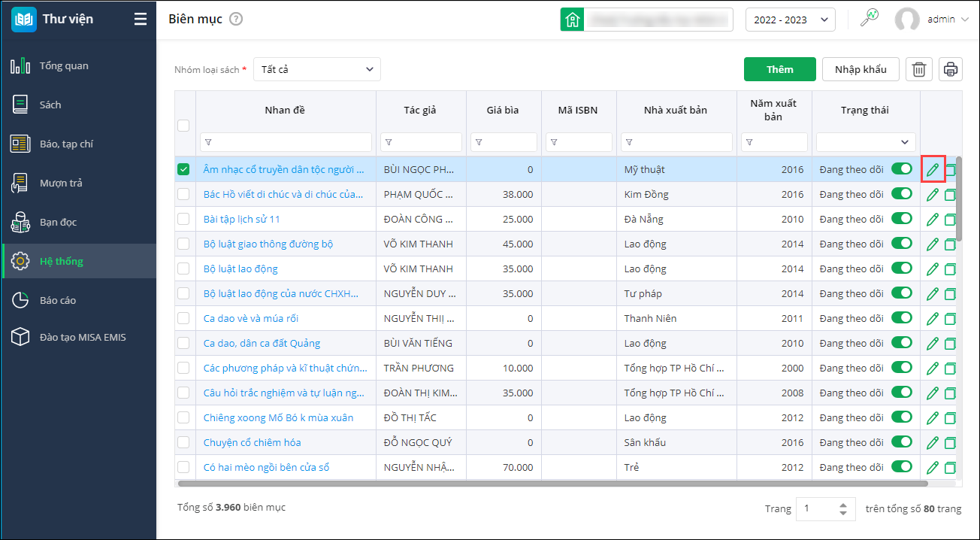Screen dimensions: 980x540
Task: Click the trash delete icon in toolbar
Action: 918,69
